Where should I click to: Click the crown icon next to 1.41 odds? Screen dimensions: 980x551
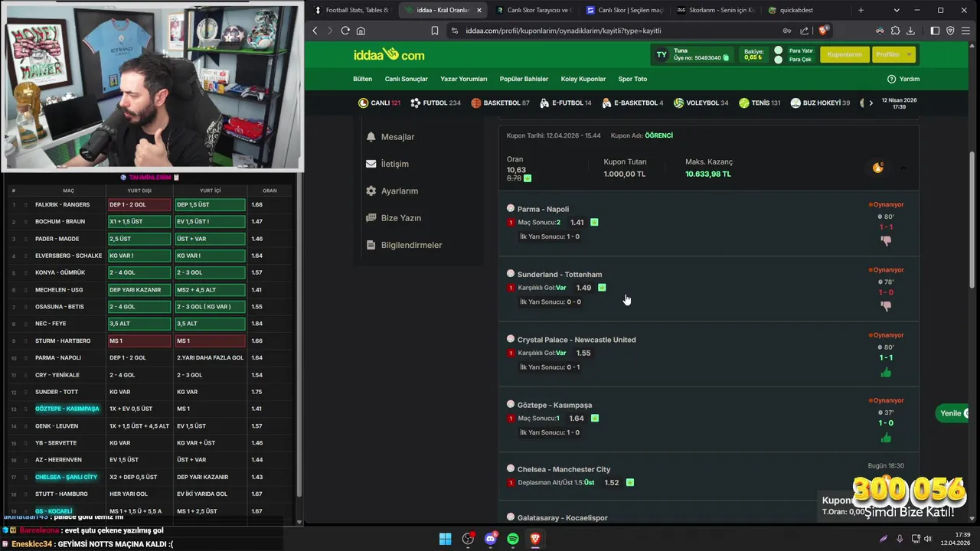pos(594,223)
